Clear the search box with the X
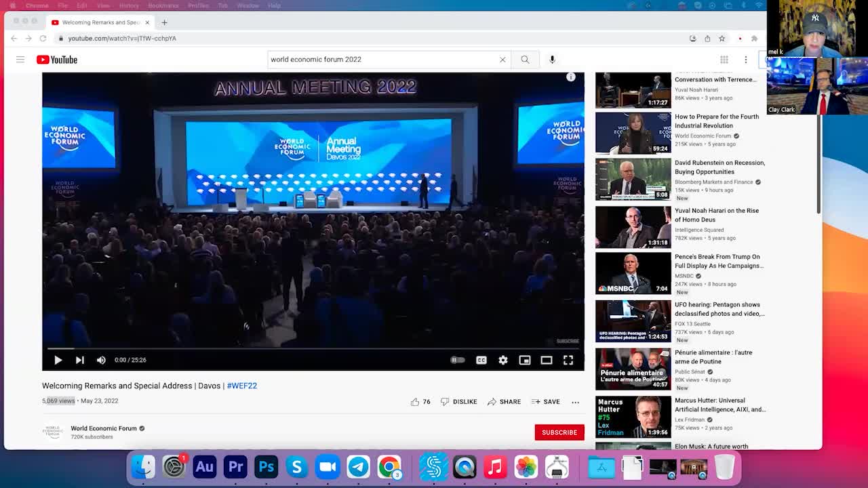Screen dimensions: 868x488 pos(502,60)
